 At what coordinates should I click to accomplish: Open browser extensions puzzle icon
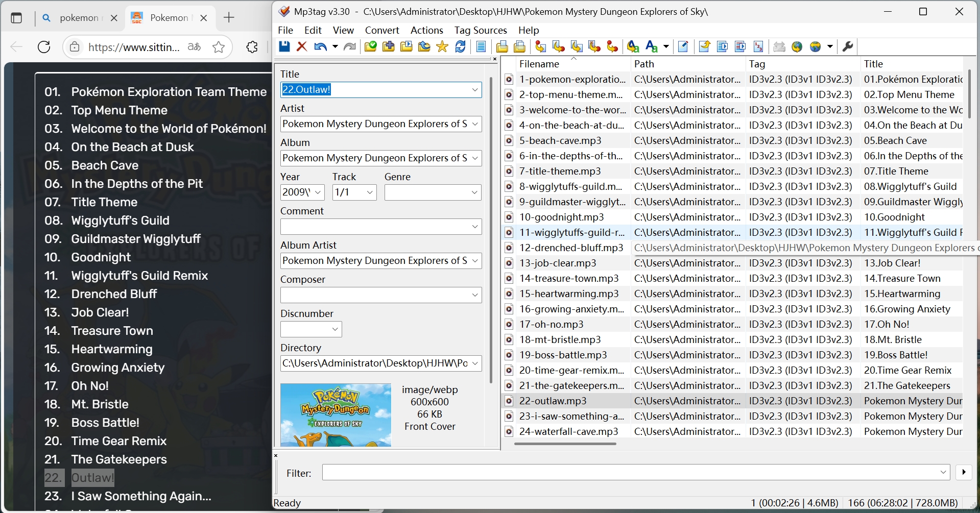(x=252, y=47)
